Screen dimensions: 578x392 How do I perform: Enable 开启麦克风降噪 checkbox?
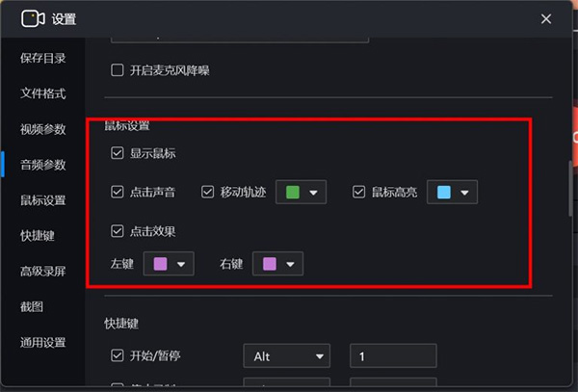(x=118, y=69)
